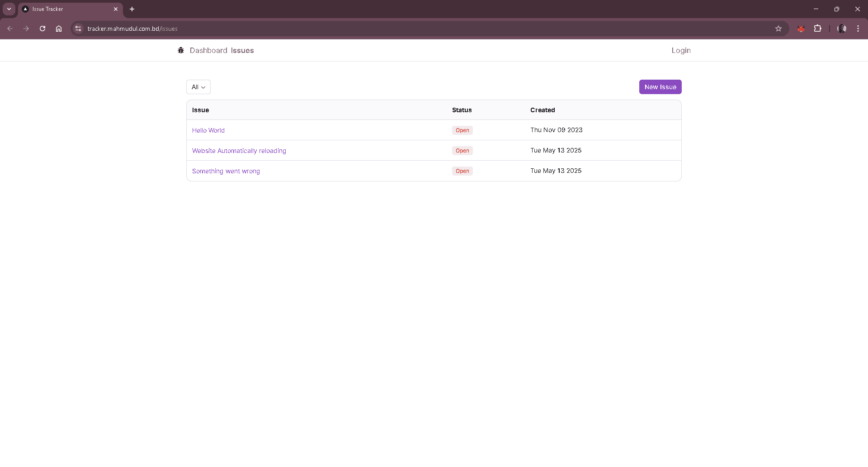Click the bug icon in the navbar
This screenshot has width=868, height=467.
181,50
